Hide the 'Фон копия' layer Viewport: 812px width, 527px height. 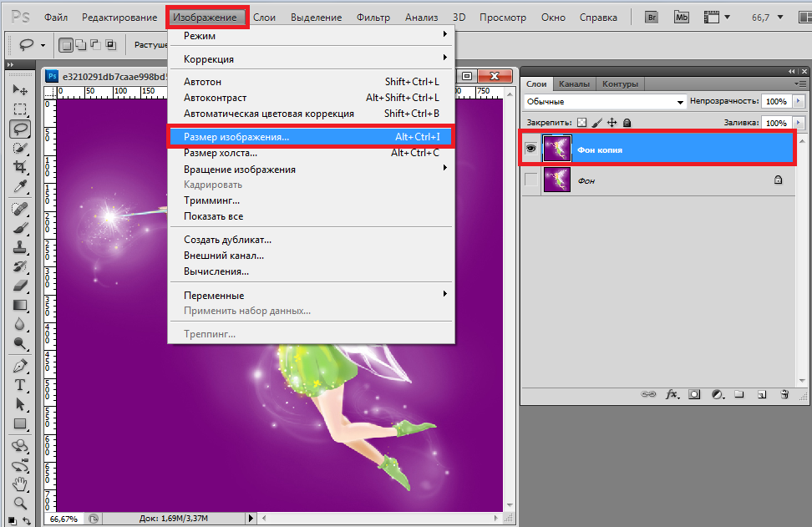point(530,149)
